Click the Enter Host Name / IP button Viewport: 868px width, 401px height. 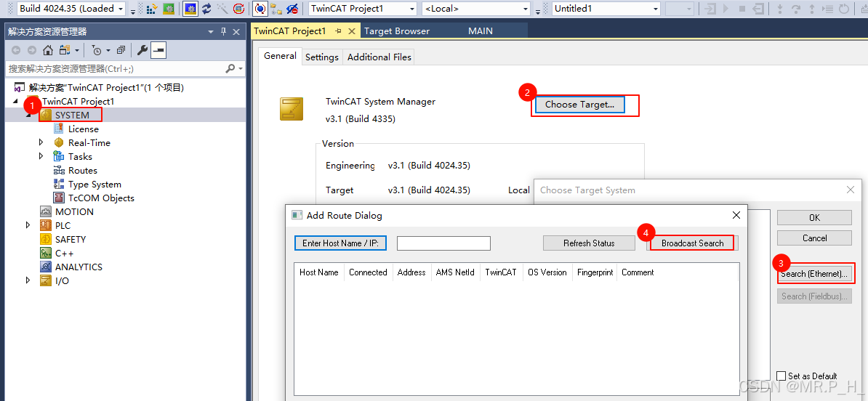tap(340, 243)
